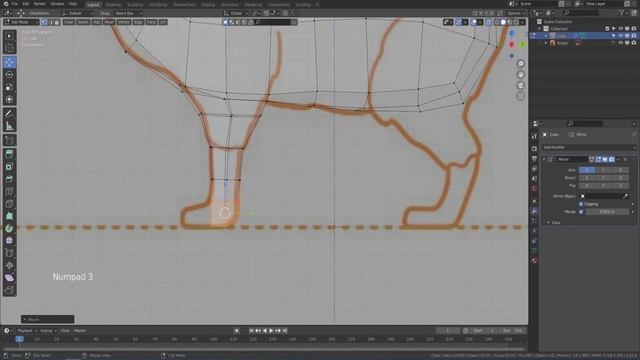Open the Edit menu
640x360 pixels.
pyautogui.click(x=26, y=4)
